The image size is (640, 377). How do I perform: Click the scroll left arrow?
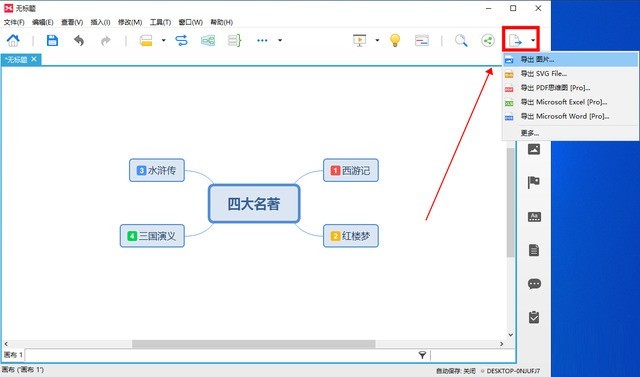point(6,344)
